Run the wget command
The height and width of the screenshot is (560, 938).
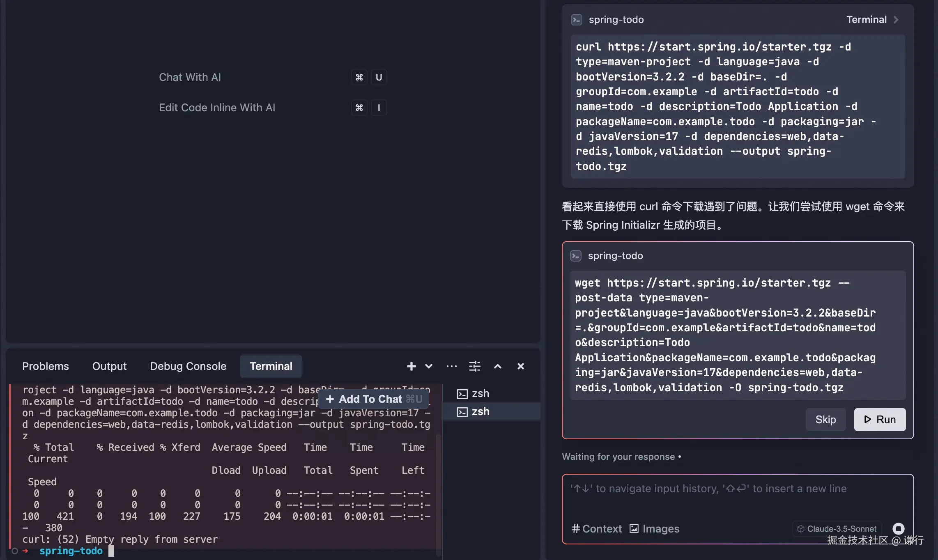point(879,420)
